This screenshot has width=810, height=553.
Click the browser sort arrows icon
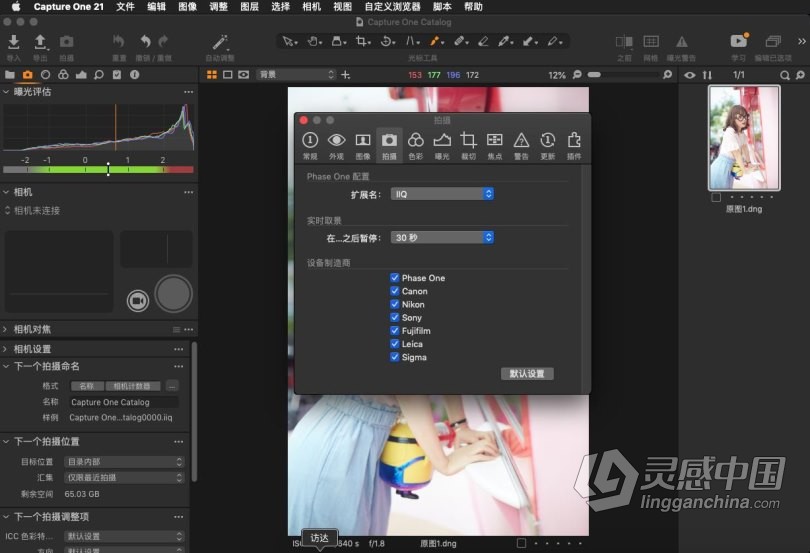pyautogui.click(x=707, y=75)
